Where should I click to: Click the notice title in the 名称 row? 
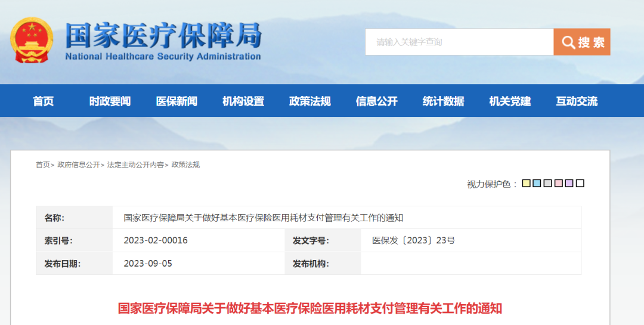(x=264, y=218)
